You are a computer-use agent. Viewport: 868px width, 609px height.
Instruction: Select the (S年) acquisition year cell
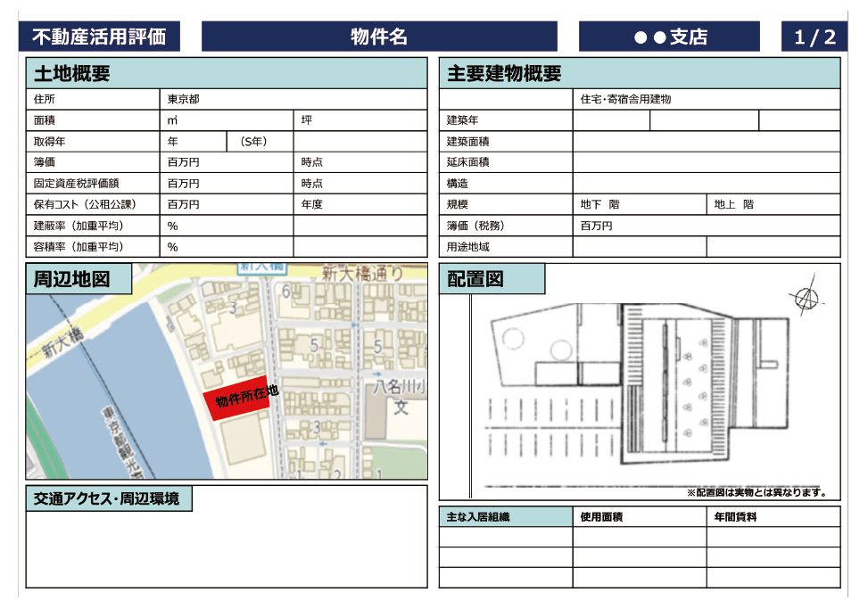pos(258,141)
